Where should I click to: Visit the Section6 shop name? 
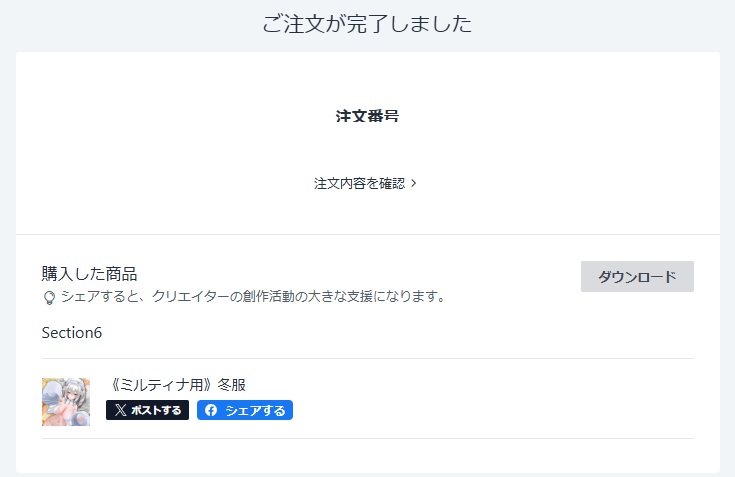[72, 332]
